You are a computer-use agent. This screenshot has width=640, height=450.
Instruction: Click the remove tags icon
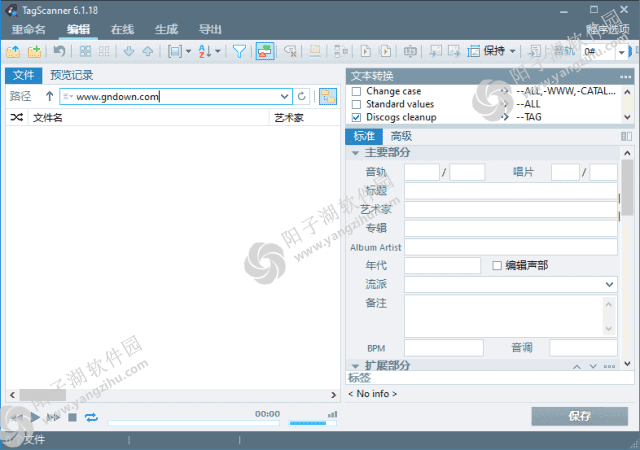[290, 51]
